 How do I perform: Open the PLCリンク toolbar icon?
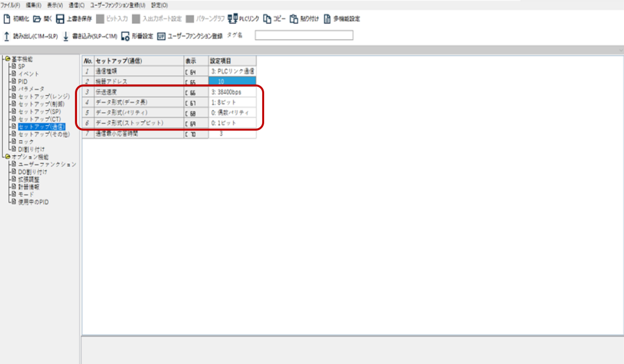coord(232,19)
